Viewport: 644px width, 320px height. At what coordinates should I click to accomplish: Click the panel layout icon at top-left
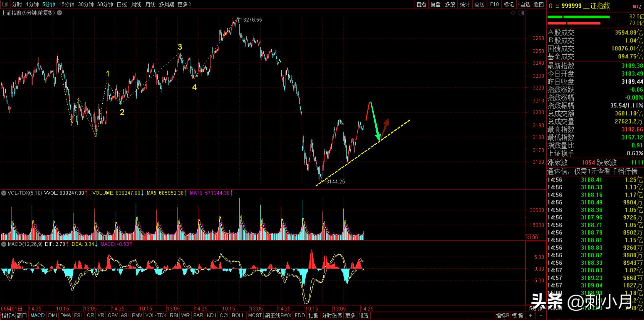[5, 4]
